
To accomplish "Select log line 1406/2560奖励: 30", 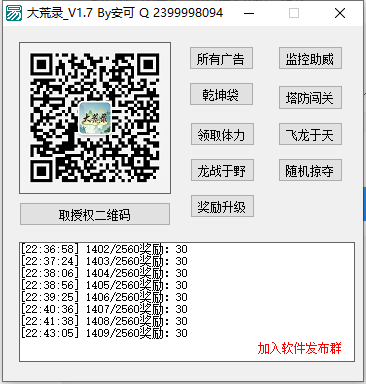I will [x=104, y=297].
